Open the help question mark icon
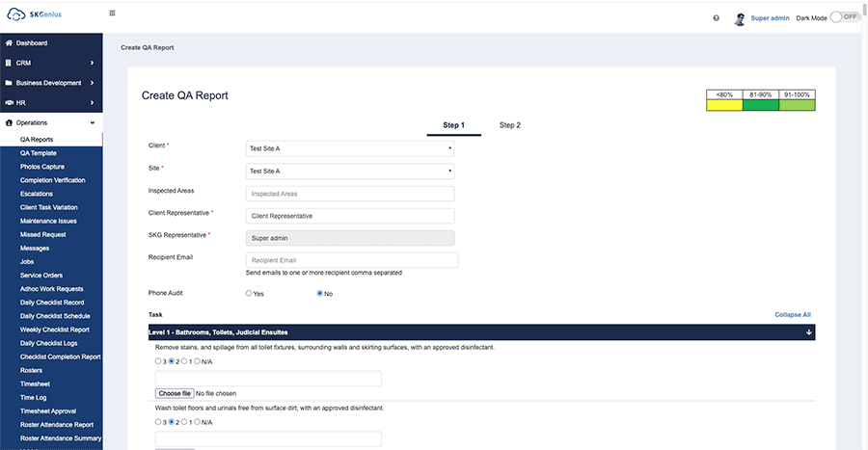This screenshot has width=868, height=450. click(x=716, y=18)
